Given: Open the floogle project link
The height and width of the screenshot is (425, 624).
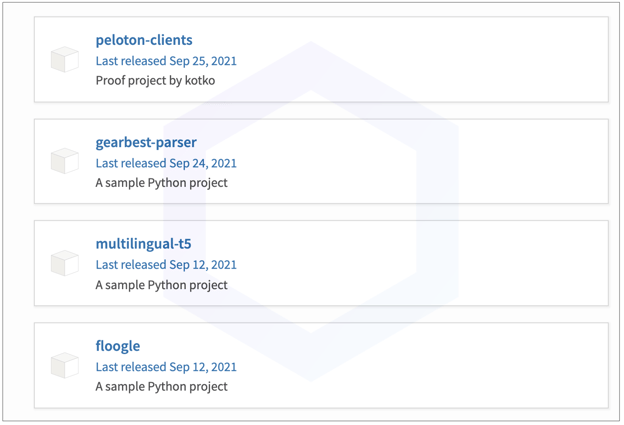Looking at the screenshot, I should pos(118,346).
